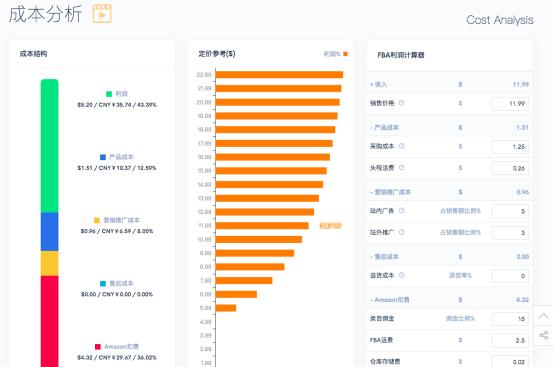
Task: Open the video tutorial icon beside 成本分析
Action: [102, 14]
